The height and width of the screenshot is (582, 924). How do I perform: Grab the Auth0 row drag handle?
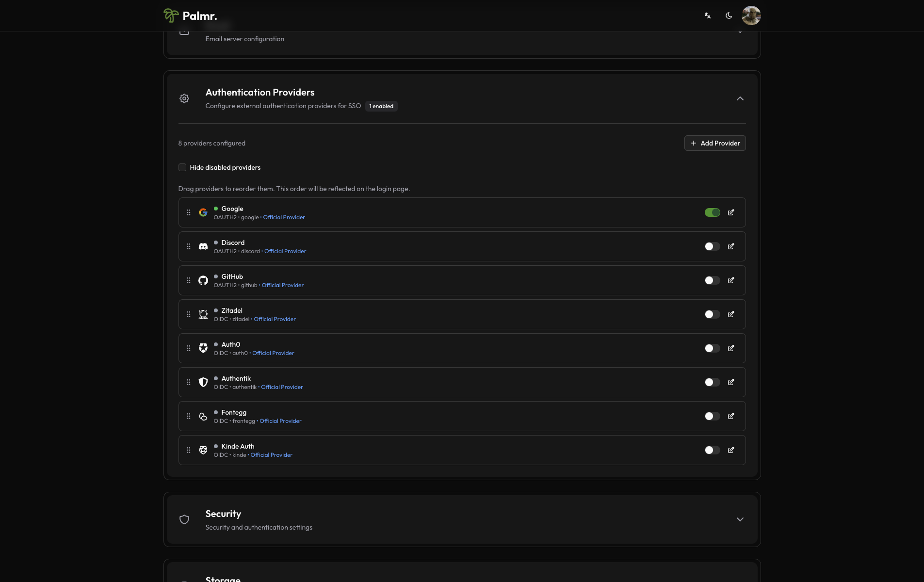(x=189, y=348)
